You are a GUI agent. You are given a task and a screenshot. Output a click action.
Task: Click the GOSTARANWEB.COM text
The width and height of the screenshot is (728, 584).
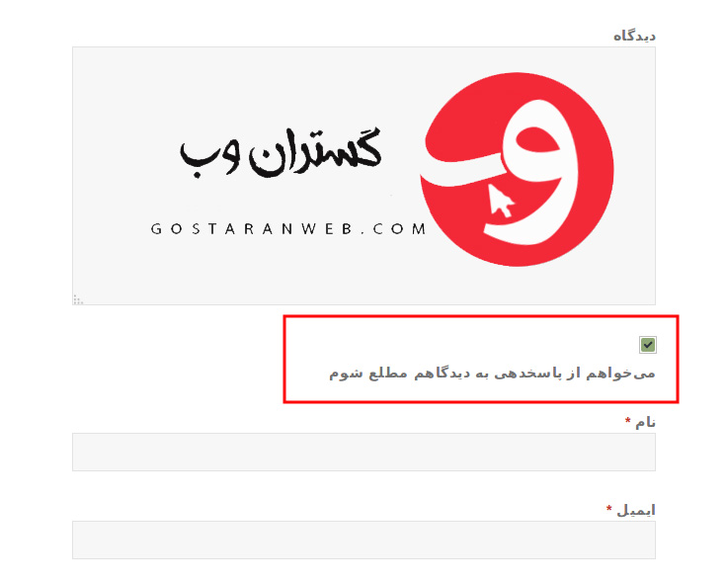pyautogui.click(x=288, y=229)
